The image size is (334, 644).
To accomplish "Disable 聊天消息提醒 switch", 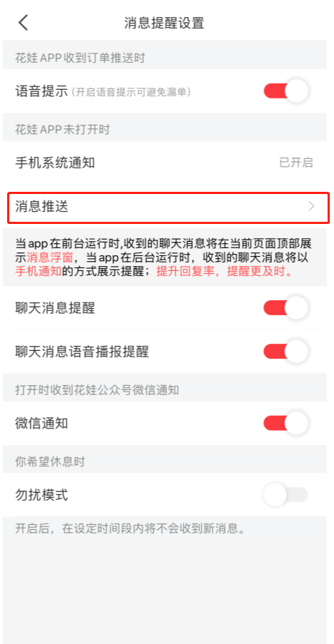I will [285, 307].
